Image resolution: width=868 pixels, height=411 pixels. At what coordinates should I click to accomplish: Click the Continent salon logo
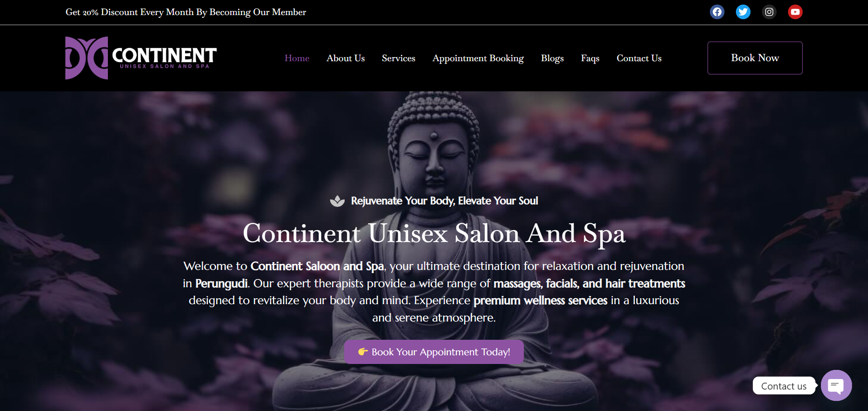pos(141,58)
